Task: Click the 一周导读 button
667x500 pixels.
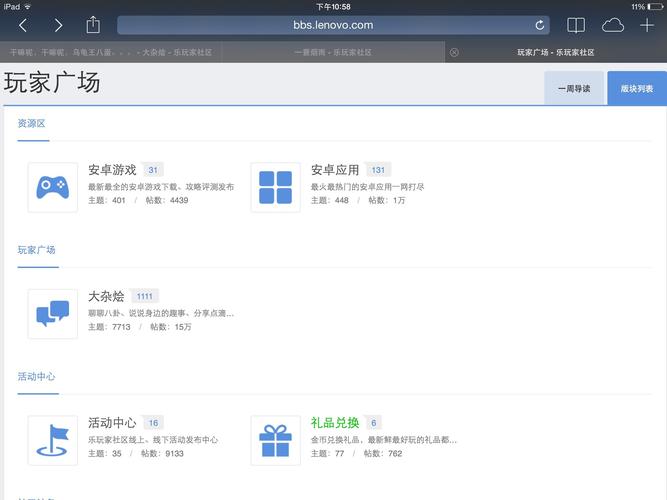Action: pos(574,88)
